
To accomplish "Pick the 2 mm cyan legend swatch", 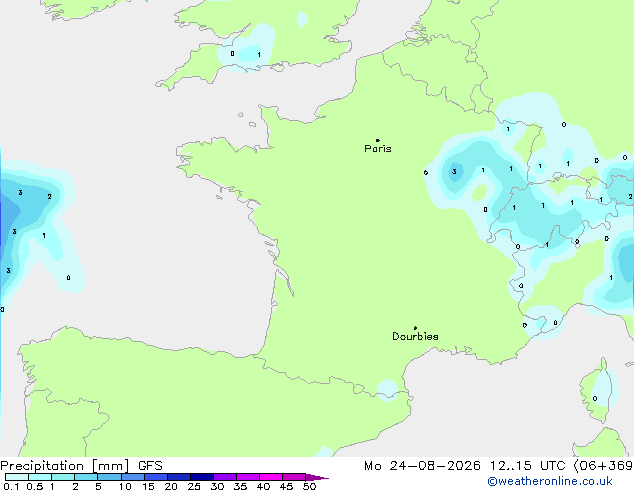I will [86, 477].
